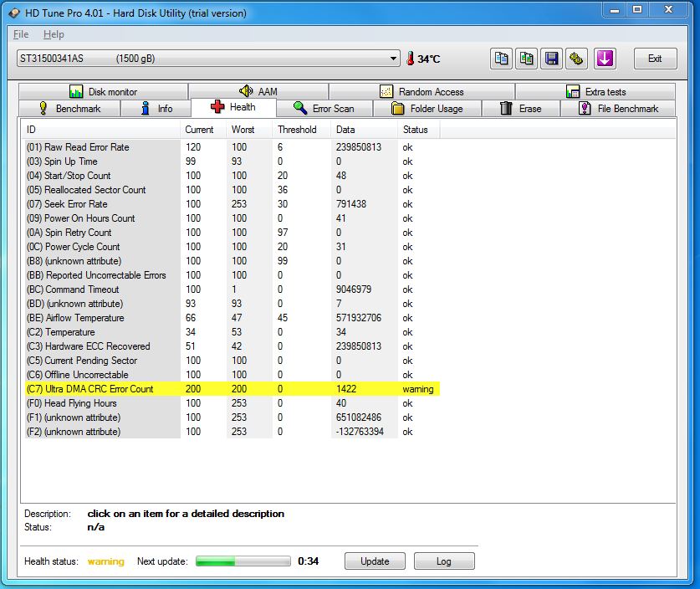This screenshot has height=589, width=700.
Task: Open the drive selection dropdown ST31500341AS
Action: [208, 59]
